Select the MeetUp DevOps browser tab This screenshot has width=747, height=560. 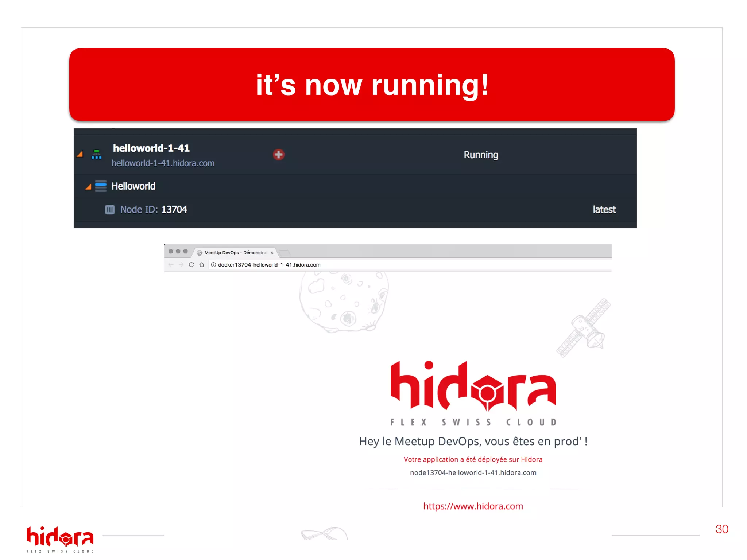pyautogui.click(x=233, y=253)
